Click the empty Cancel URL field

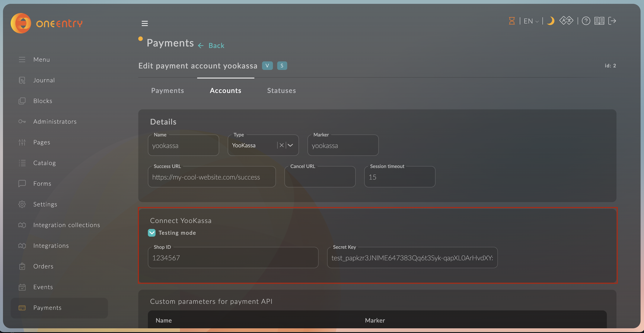coord(320,177)
